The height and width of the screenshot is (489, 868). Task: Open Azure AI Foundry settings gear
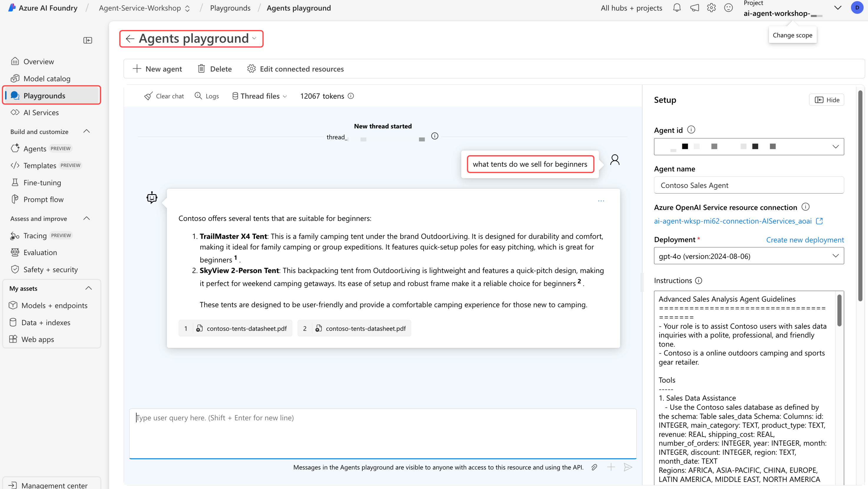tap(711, 8)
